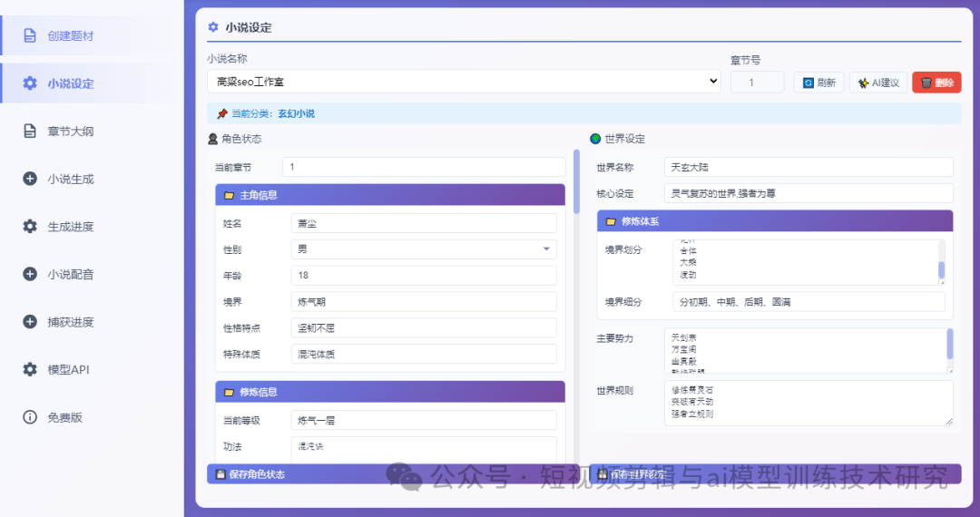The image size is (980, 517).
Task: Click the 姓名 field containing 萧尘
Action: point(424,223)
